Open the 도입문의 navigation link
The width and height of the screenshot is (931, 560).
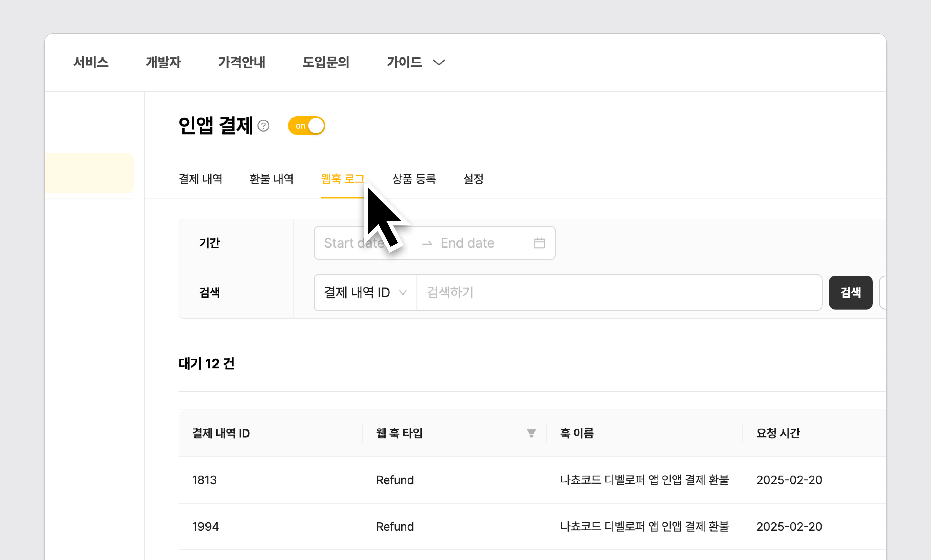(325, 62)
